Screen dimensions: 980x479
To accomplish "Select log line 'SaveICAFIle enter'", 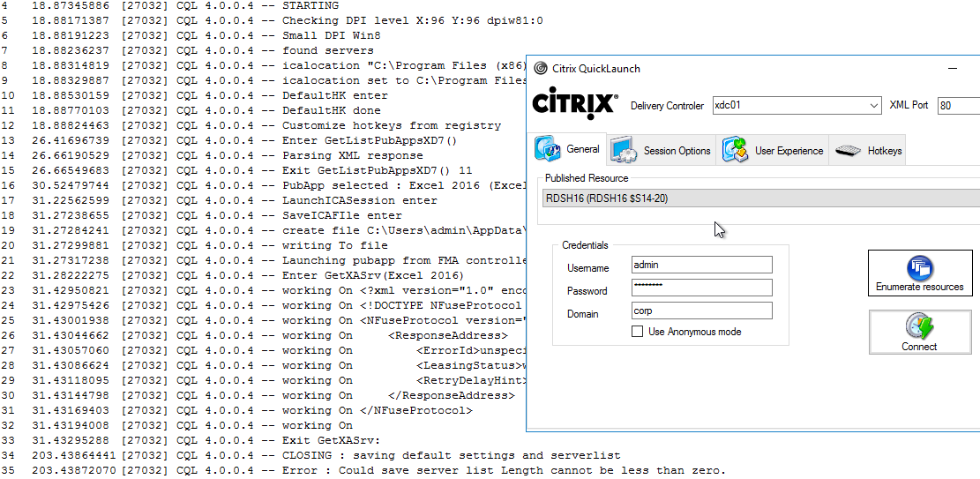I will (202, 216).
